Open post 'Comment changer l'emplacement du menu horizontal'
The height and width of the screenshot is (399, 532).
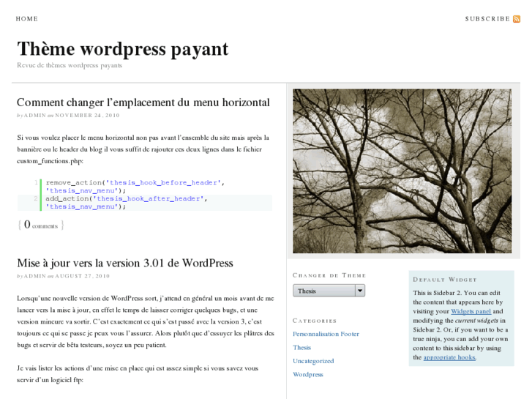143,102
